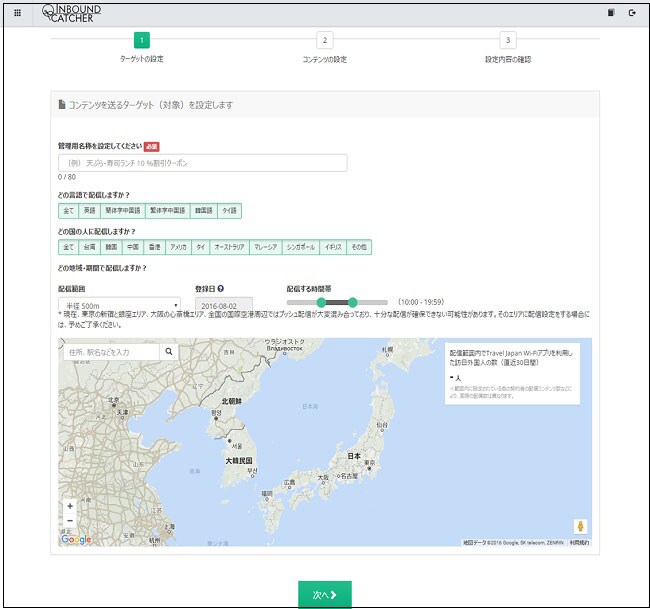Click 北京 label on the map
This screenshot has width=650, height=609.
pos(114,400)
